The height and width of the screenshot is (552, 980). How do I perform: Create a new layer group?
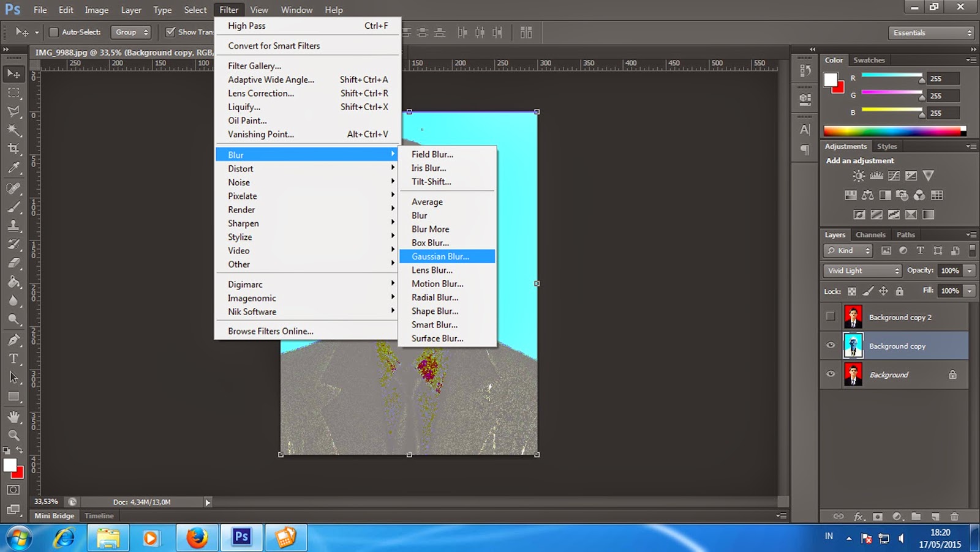(x=916, y=517)
